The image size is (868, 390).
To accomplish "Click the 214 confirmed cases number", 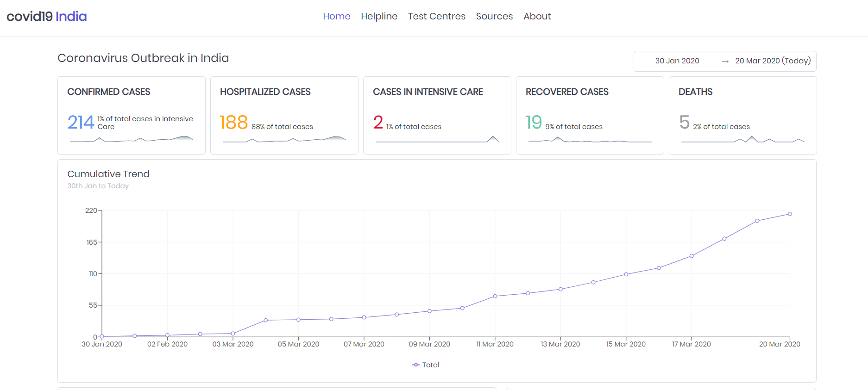I will point(81,123).
